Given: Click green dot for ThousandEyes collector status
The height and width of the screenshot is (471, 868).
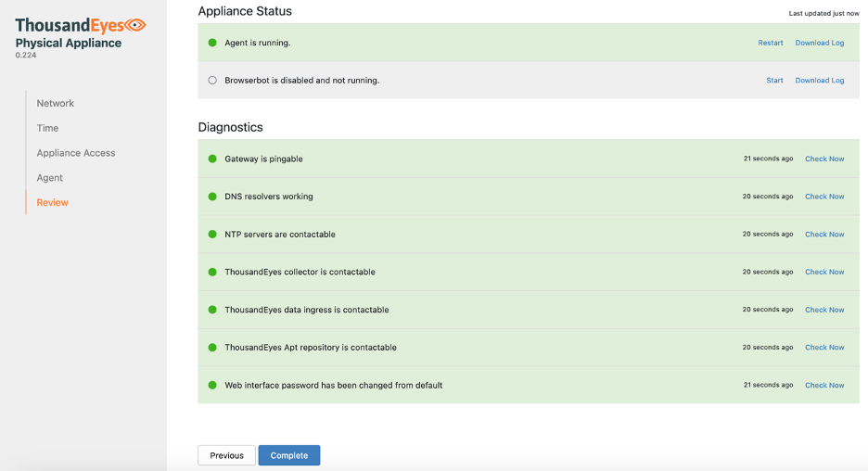Looking at the screenshot, I should 212,272.
